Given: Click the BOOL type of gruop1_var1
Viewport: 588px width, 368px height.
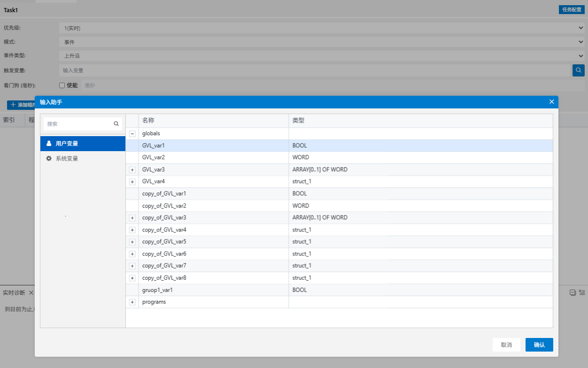Looking at the screenshot, I should coord(300,290).
